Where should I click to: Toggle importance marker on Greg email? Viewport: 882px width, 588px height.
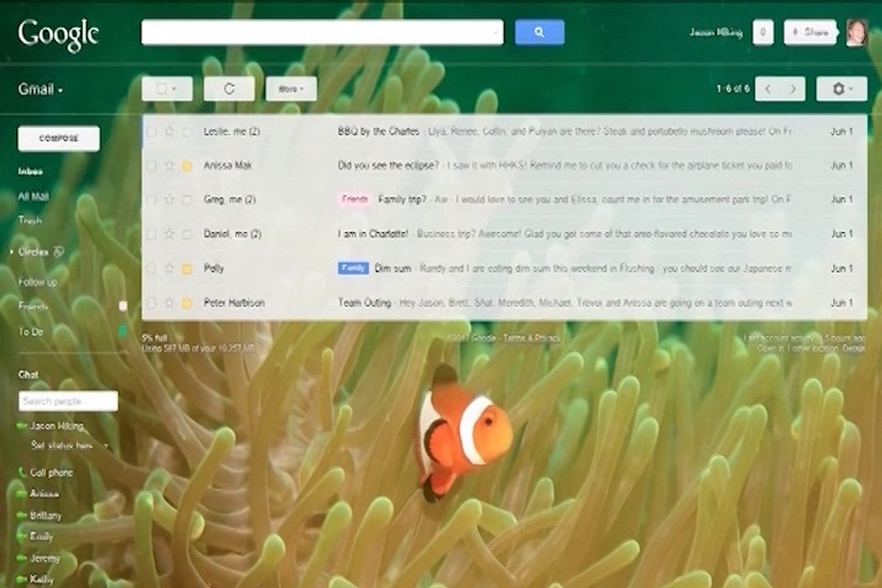coord(187,200)
